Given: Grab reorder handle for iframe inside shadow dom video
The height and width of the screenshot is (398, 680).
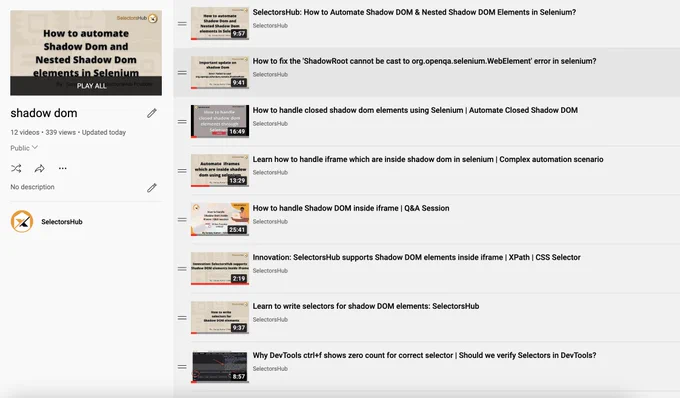Looking at the screenshot, I should pyautogui.click(x=182, y=170).
